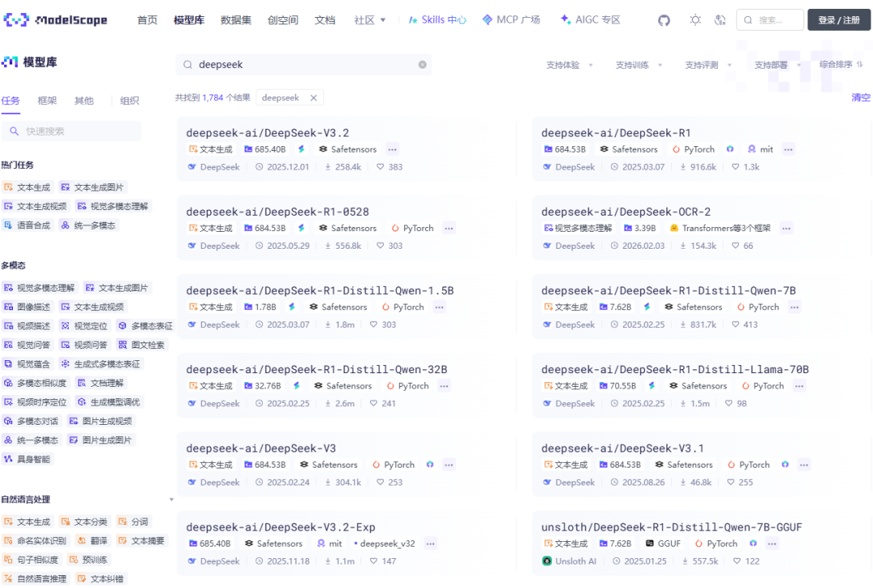Select the 具身智能 task tag
The image size is (873, 588).
pos(27,459)
